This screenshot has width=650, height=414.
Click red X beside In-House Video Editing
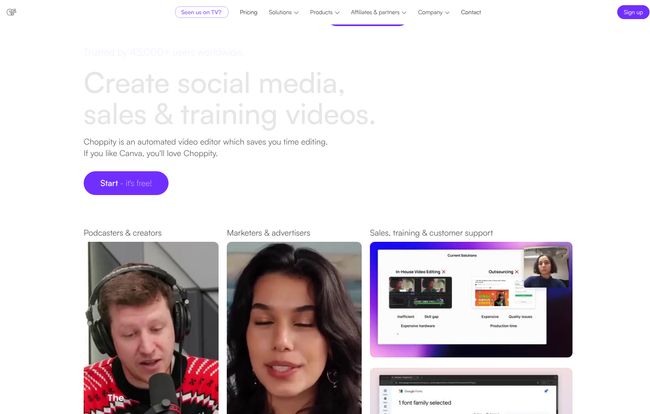pos(443,271)
